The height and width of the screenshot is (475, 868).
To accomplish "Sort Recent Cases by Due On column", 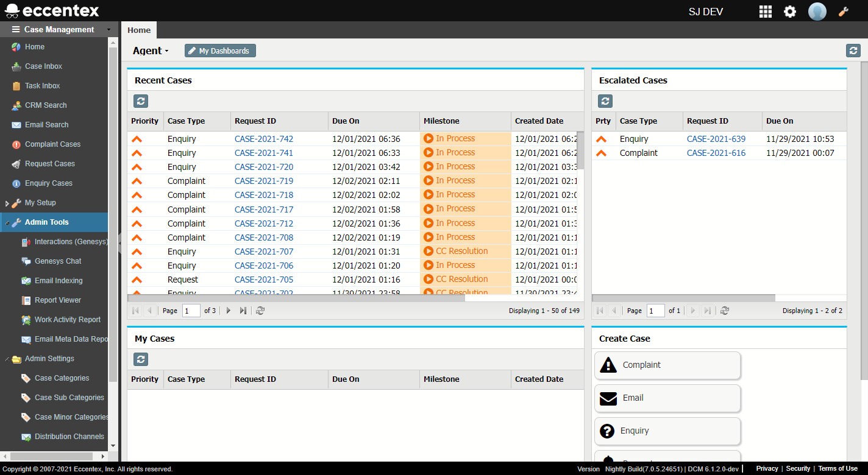I will [374, 121].
